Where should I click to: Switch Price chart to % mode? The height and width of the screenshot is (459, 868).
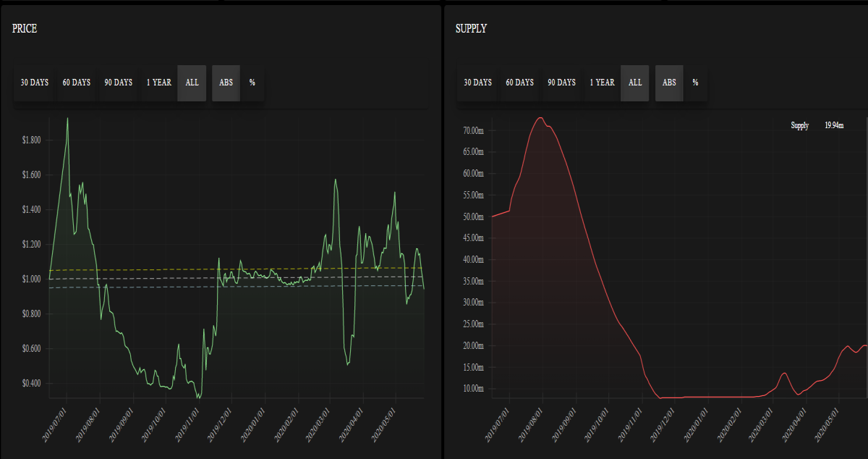[x=252, y=83]
